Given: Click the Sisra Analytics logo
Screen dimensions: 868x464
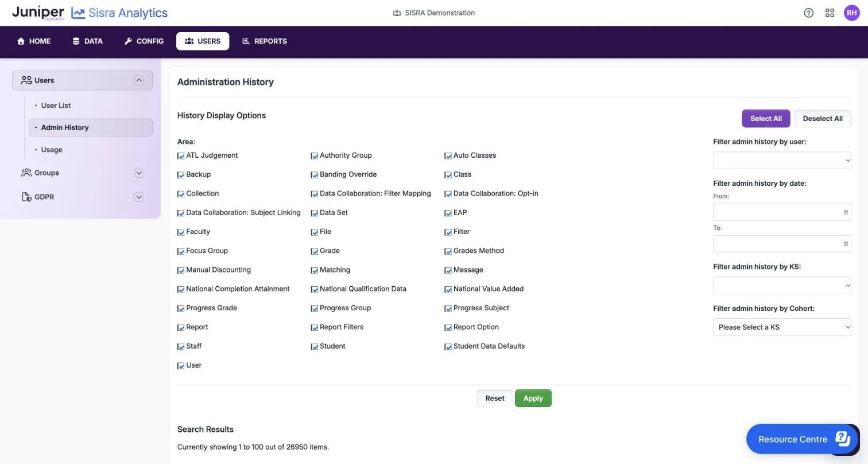Looking at the screenshot, I should 119,13.
